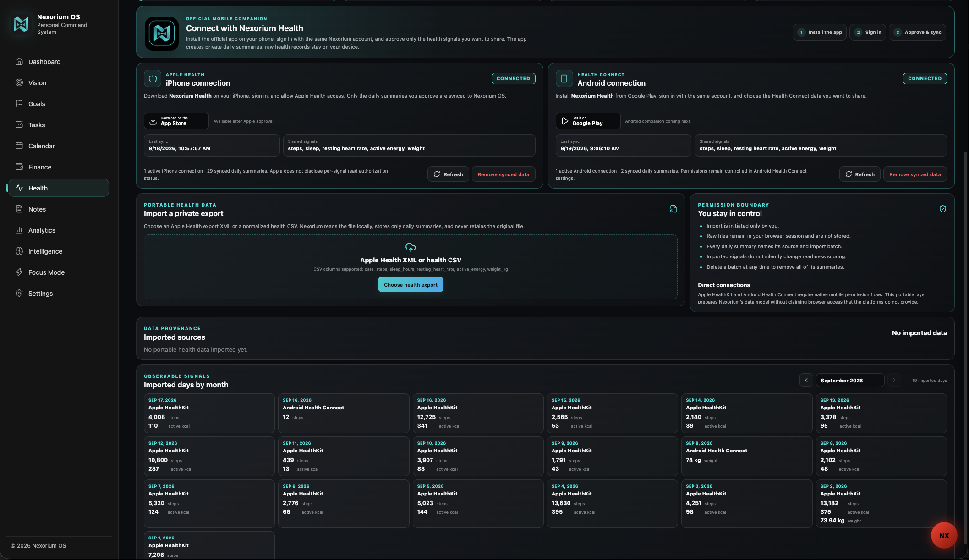Click the iPhone CONNECTED status badge
The height and width of the screenshot is (560, 969).
pos(513,78)
